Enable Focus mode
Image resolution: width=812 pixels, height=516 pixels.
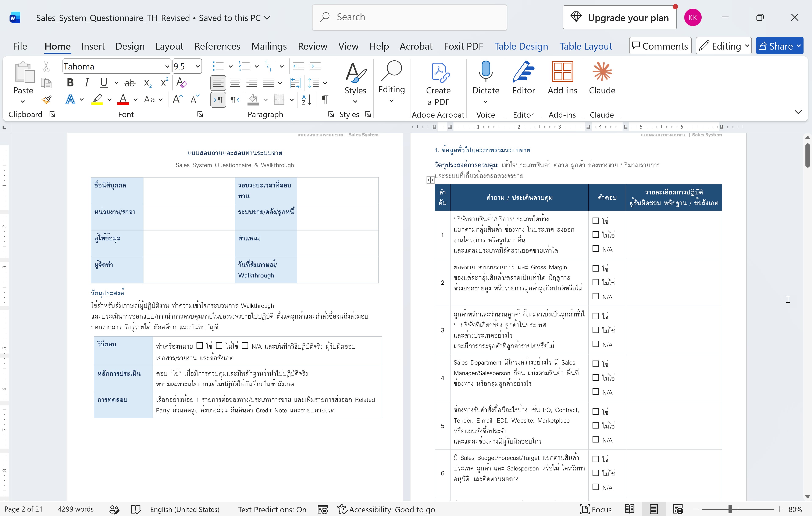coord(595,509)
